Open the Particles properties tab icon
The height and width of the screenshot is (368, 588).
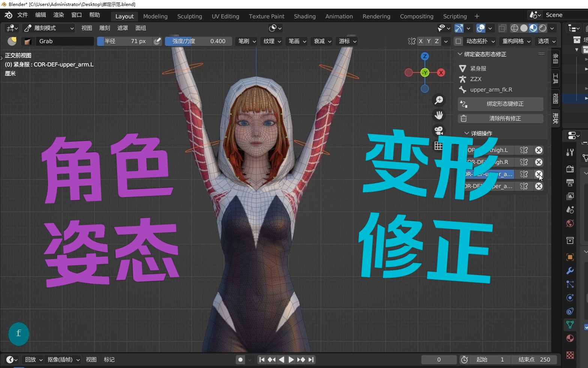coord(570,284)
